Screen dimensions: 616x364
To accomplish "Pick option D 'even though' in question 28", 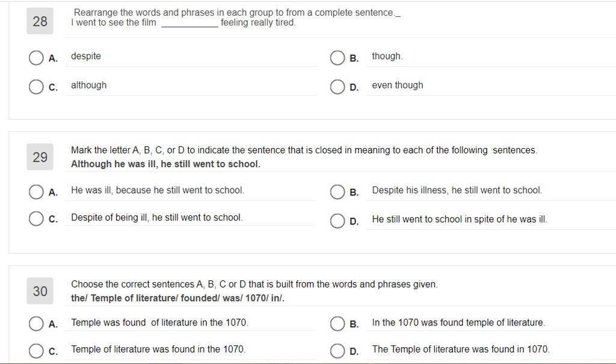I will click(x=337, y=87).
